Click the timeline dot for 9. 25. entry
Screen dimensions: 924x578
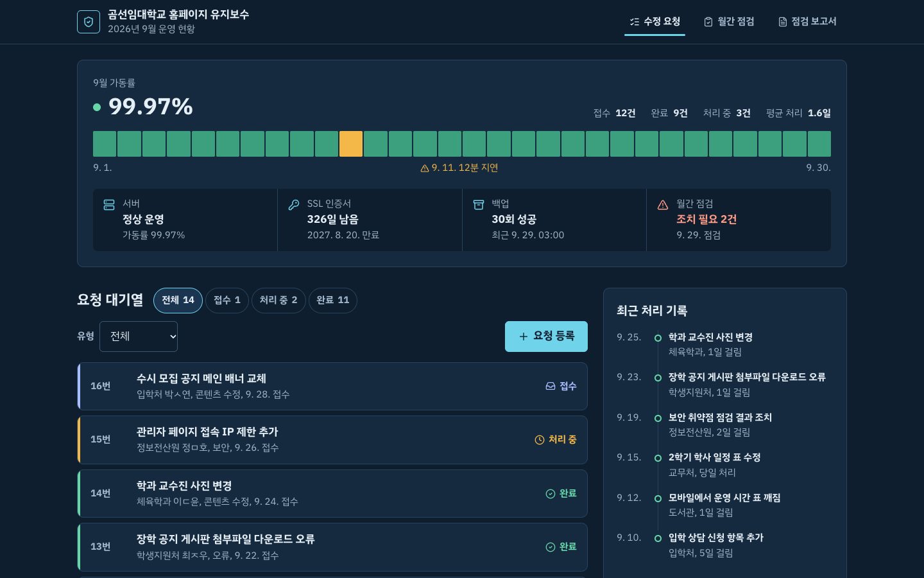658,338
